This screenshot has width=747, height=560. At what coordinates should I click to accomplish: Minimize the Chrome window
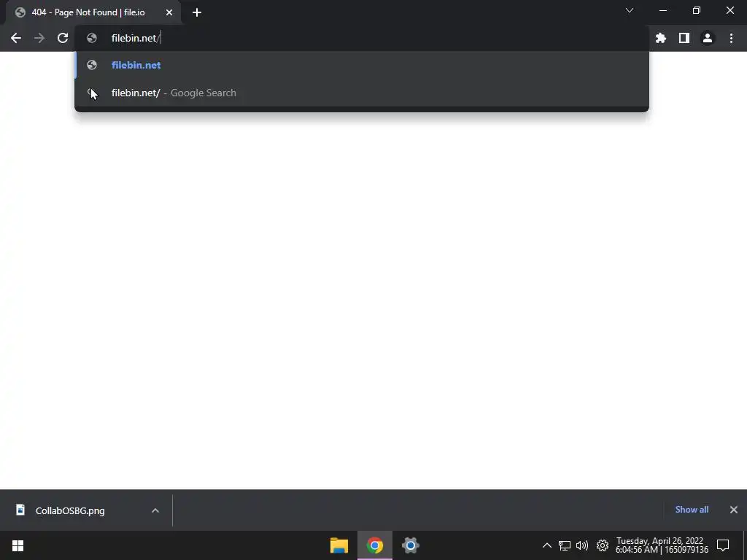[662, 10]
